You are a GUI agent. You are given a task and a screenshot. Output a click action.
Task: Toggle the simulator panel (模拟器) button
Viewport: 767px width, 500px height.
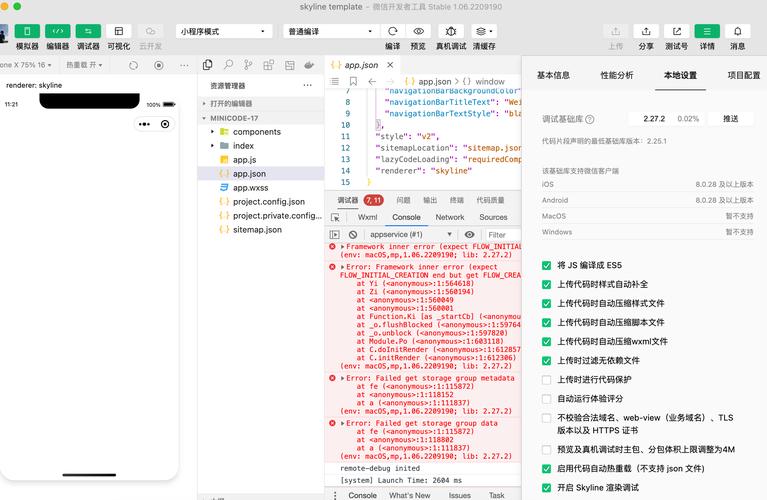point(27,31)
